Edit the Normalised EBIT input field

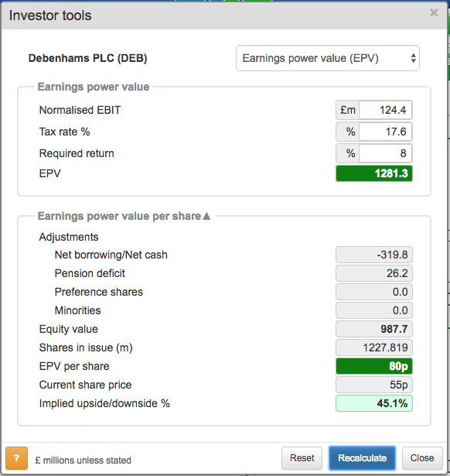point(385,110)
